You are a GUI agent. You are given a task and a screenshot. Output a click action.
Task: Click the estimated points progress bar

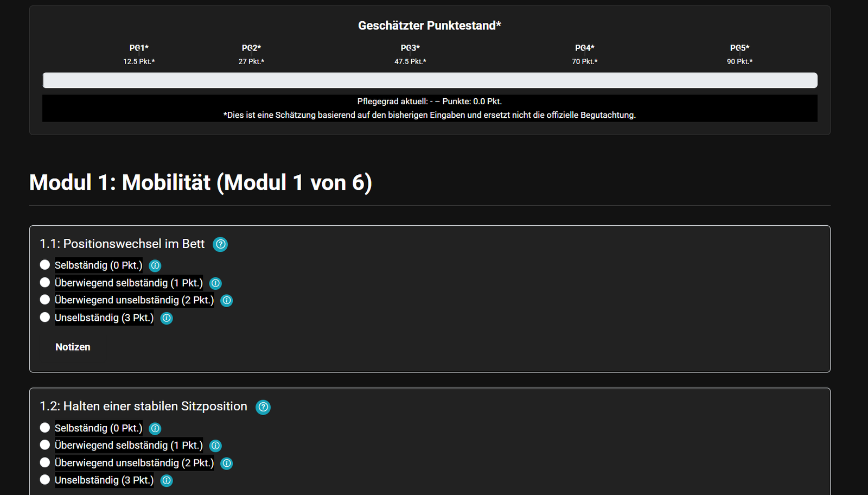click(x=430, y=80)
